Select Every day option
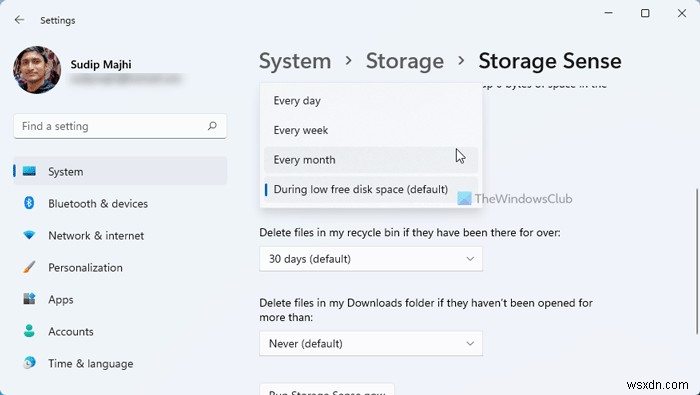The width and height of the screenshot is (700, 395). (371, 101)
